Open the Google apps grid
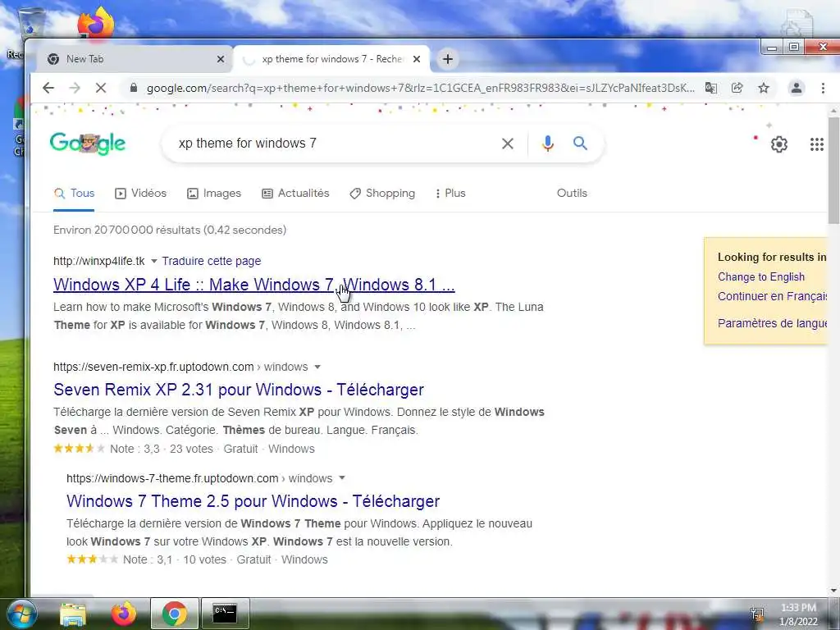The width and height of the screenshot is (840, 630). pyautogui.click(x=816, y=144)
